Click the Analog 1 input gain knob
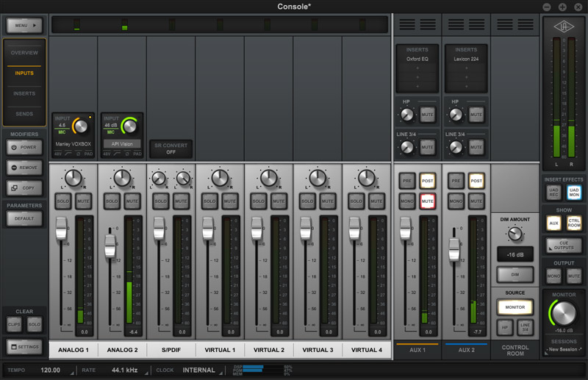 click(x=80, y=126)
